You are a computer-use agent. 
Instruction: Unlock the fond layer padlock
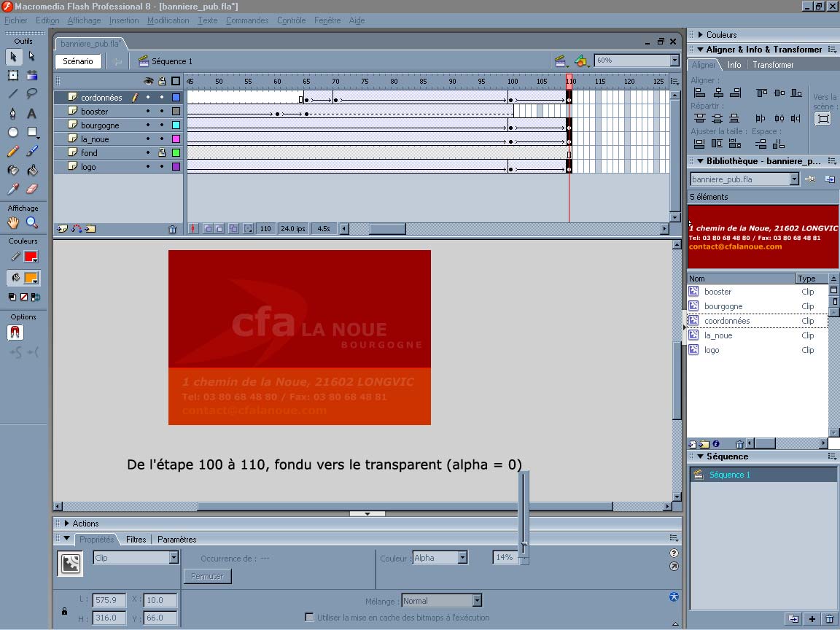(x=162, y=152)
